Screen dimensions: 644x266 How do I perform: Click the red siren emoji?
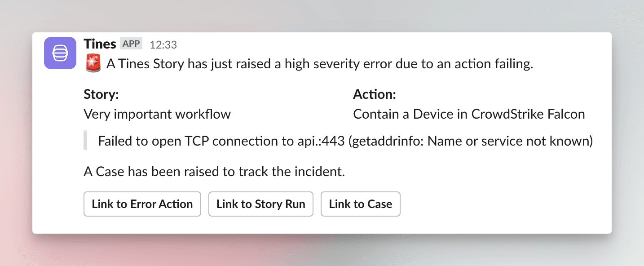coord(93,63)
